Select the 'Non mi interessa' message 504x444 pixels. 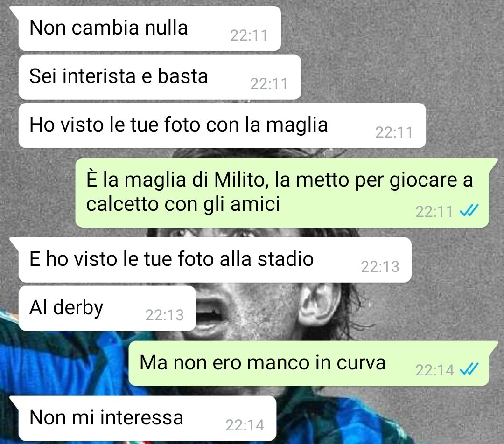coord(147,418)
